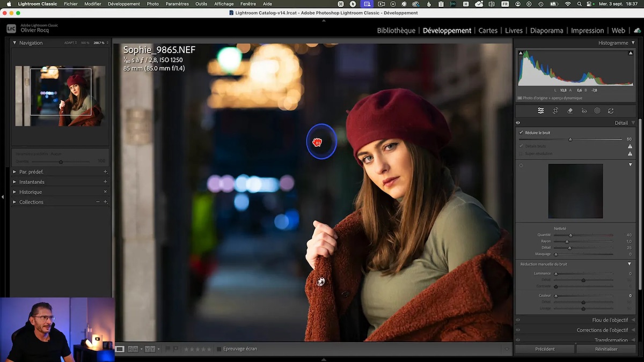Open the Apple menu

point(9,4)
